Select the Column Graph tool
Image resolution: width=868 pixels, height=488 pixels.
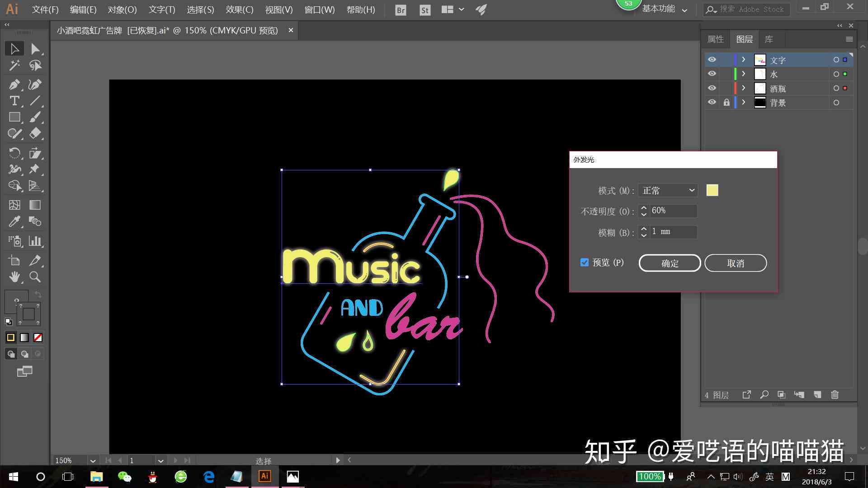[35, 241]
